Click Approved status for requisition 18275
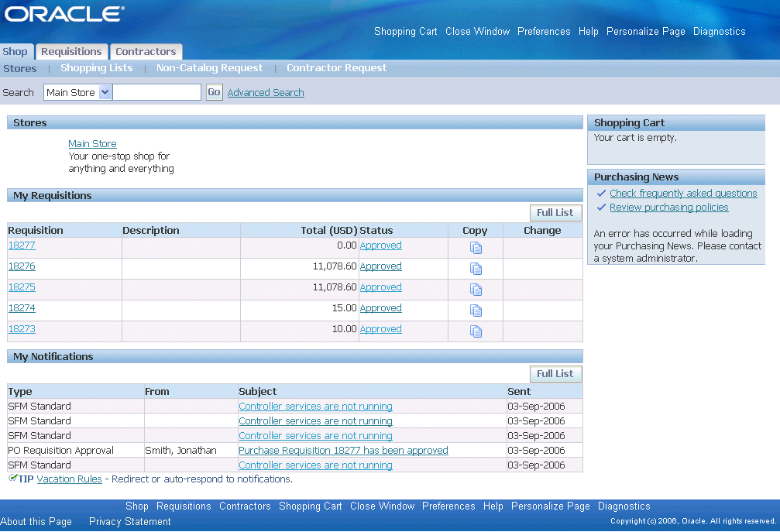Viewport: 780px width, 532px height. [380, 287]
